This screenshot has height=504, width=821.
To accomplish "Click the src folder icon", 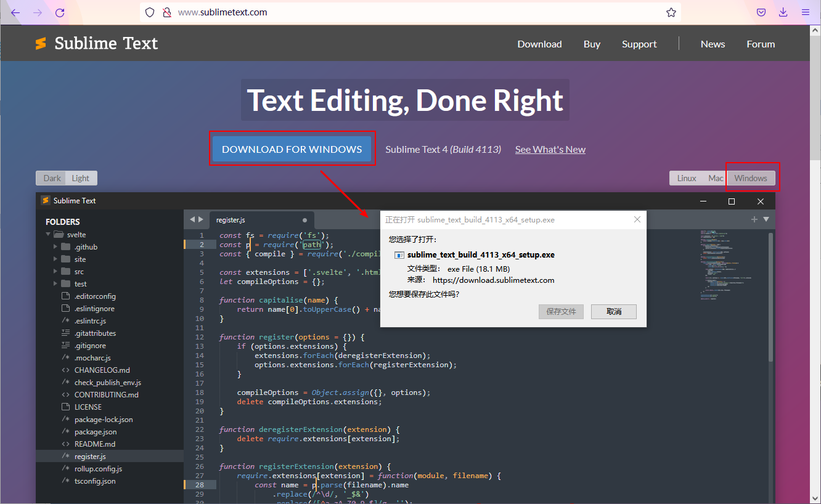I will (66, 272).
